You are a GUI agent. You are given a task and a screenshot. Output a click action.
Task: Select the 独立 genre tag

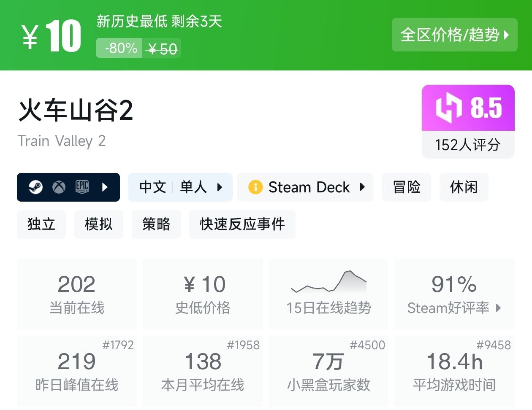(x=41, y=224)
